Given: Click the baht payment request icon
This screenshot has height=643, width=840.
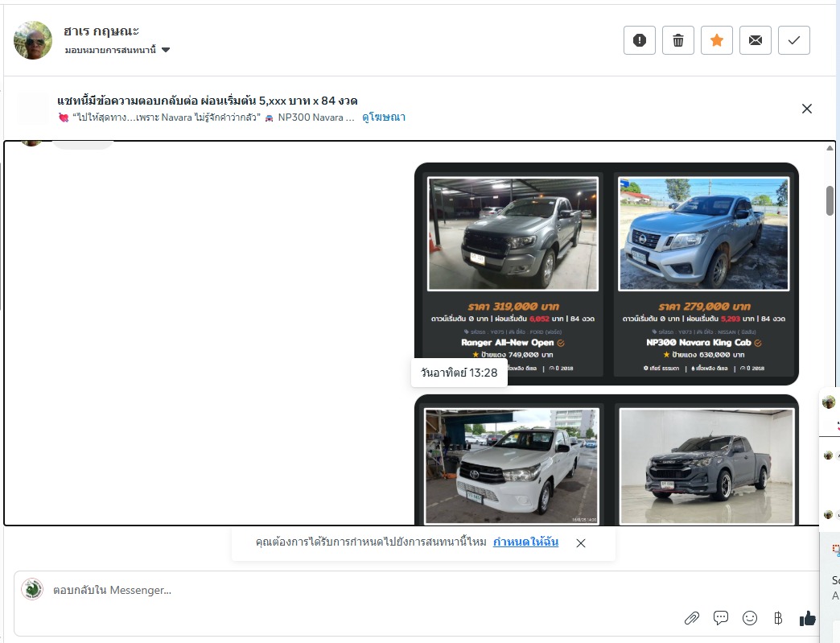Looking at the screenshot, I should click(778, 618).
